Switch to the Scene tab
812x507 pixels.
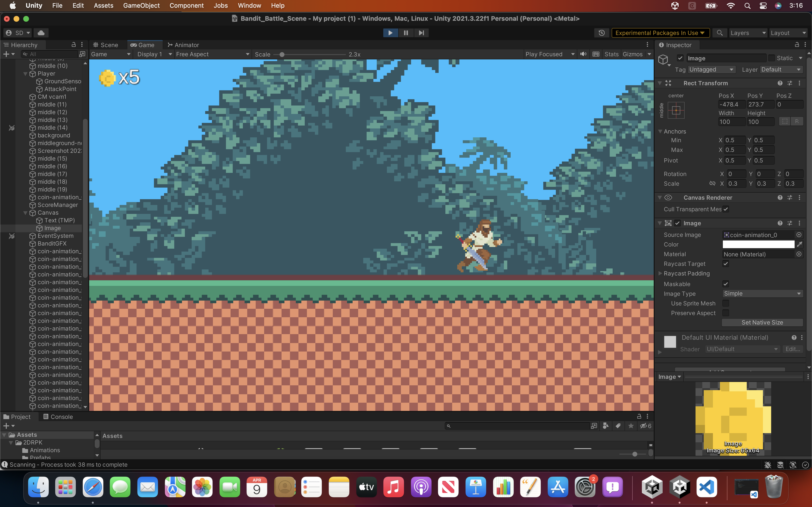[x=106, y=45]
